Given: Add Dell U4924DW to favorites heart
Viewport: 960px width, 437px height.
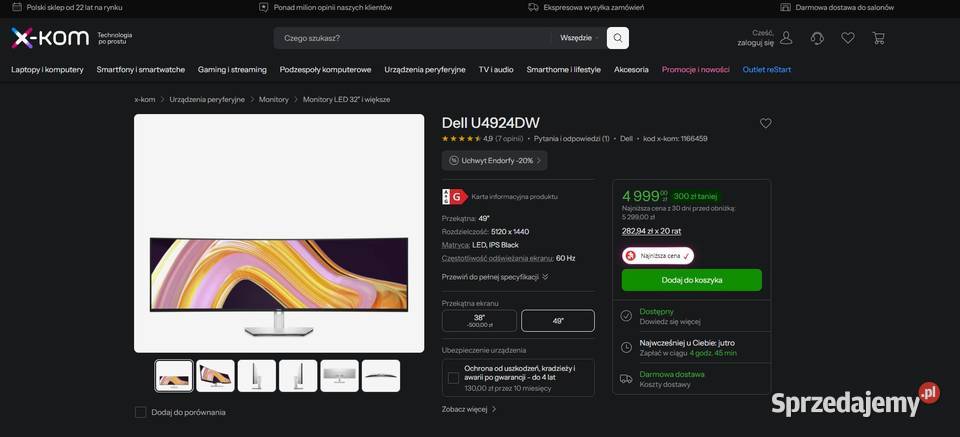Looking at the screenshot, I should (x=765, y=123).
